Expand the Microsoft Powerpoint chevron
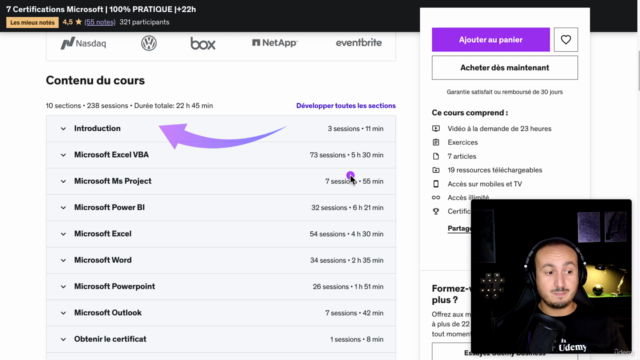The image size is (640, 360). click(63, 287)
